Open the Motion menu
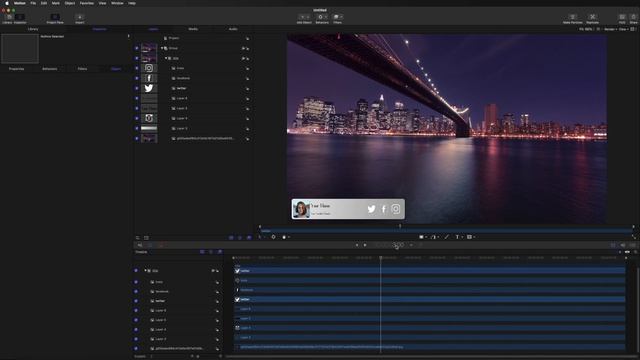This screenshot has width=640, height=360. pos(20,3)
